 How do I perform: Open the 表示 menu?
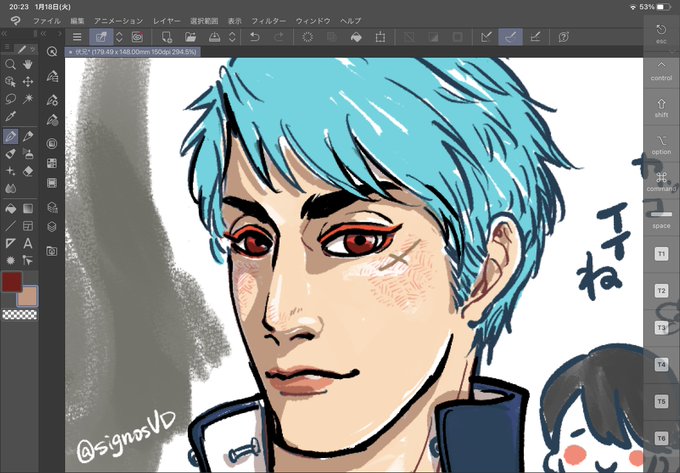(x=235, y=21)
